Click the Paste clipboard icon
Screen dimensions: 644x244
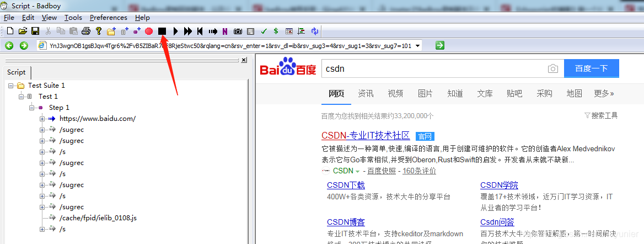(x=73, y=31)
